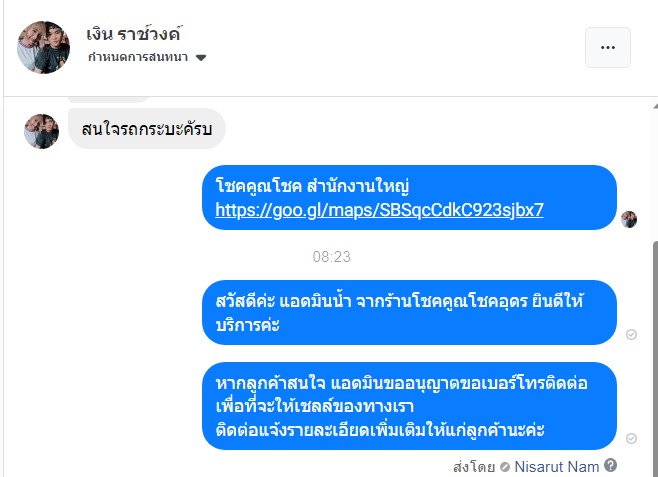Click the small avatar beside สนใจรถกระบะครับ message

point(41,130)
